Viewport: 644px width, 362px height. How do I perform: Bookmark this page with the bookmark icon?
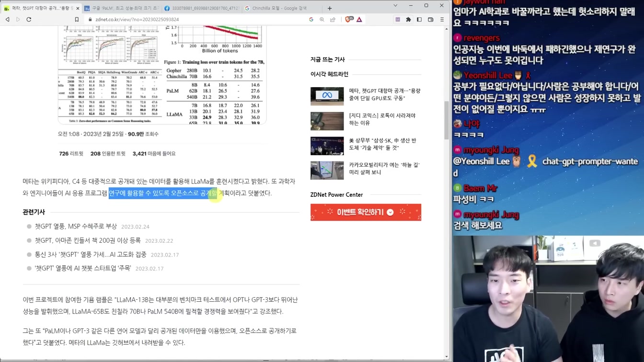tap(77, 20)
